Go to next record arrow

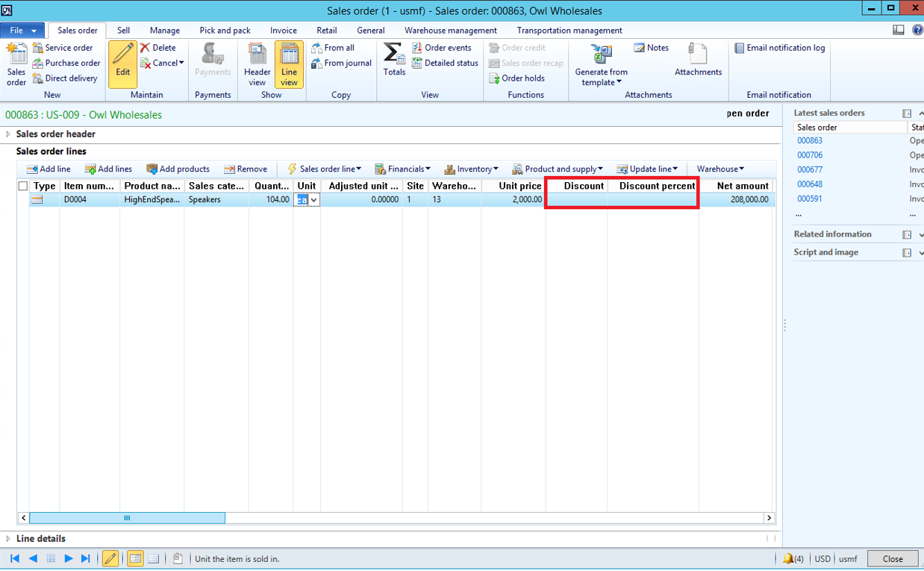[68, 558]
